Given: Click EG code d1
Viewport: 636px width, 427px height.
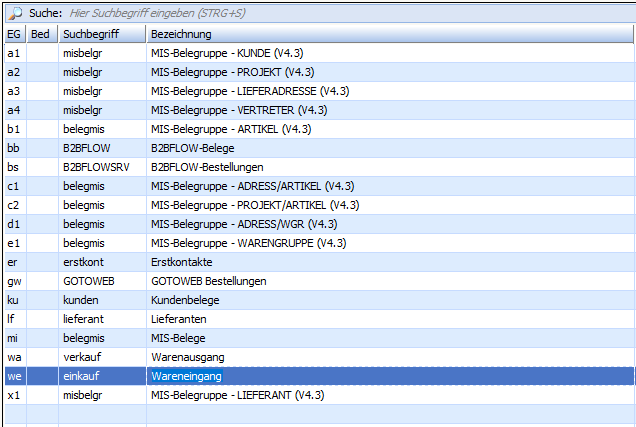Looking at the screenshot, I should (x=13, y=224).
